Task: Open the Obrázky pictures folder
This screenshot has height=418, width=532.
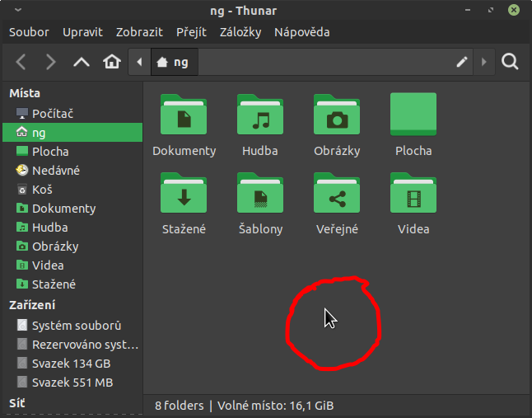Action: pyautogui.click(x=336, y=116)
